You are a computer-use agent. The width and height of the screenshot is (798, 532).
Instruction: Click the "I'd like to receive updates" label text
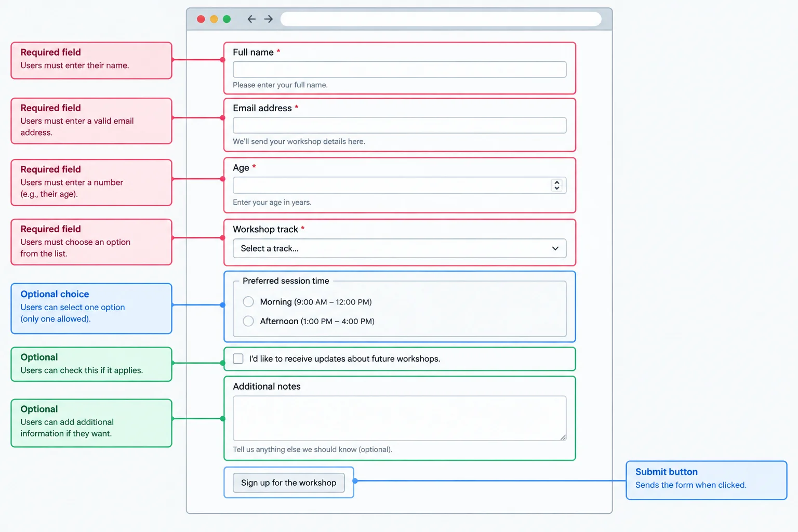pos(344,359)
